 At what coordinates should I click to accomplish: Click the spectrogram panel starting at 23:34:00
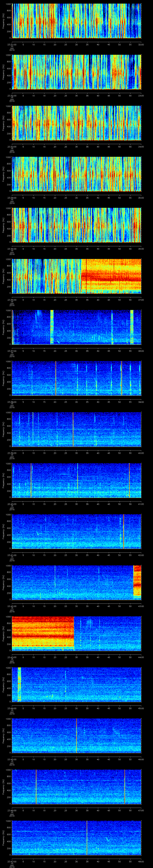click(x=77, y=174)
